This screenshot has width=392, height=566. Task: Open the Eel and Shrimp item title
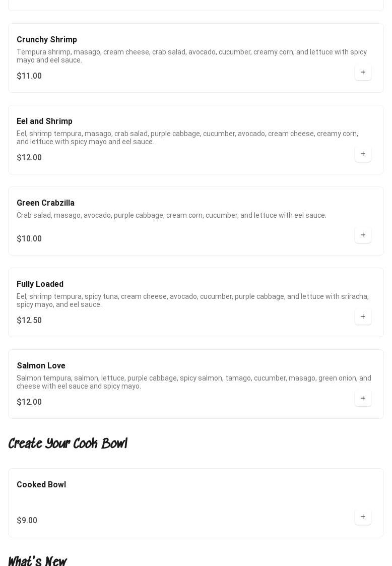tap(44, 121)
